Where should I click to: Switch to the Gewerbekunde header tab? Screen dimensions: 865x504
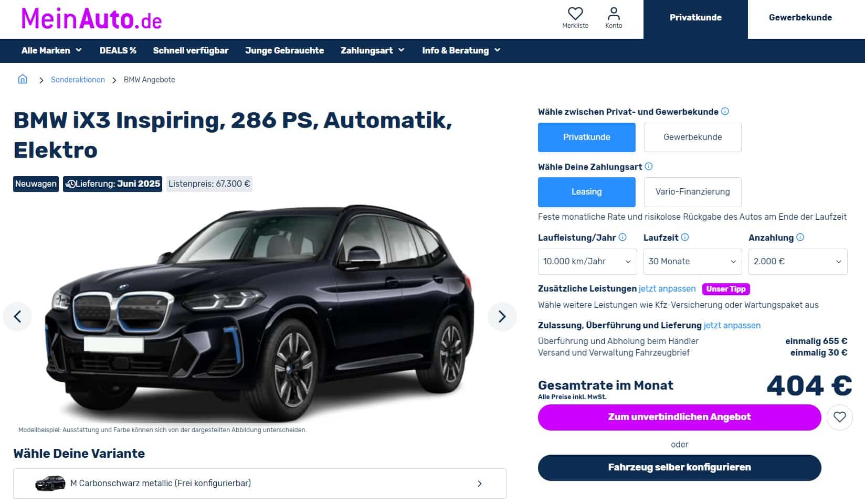tap(800, 17)
